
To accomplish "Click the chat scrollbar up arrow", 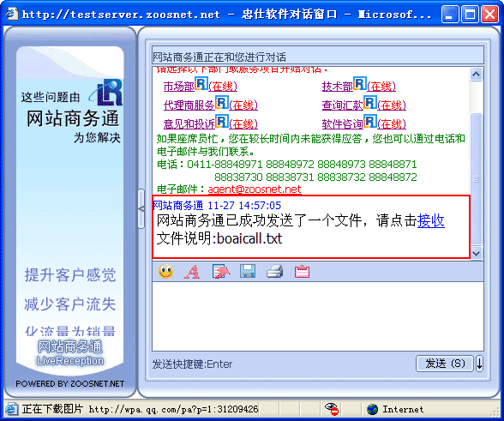I will [x=476, y=75].
